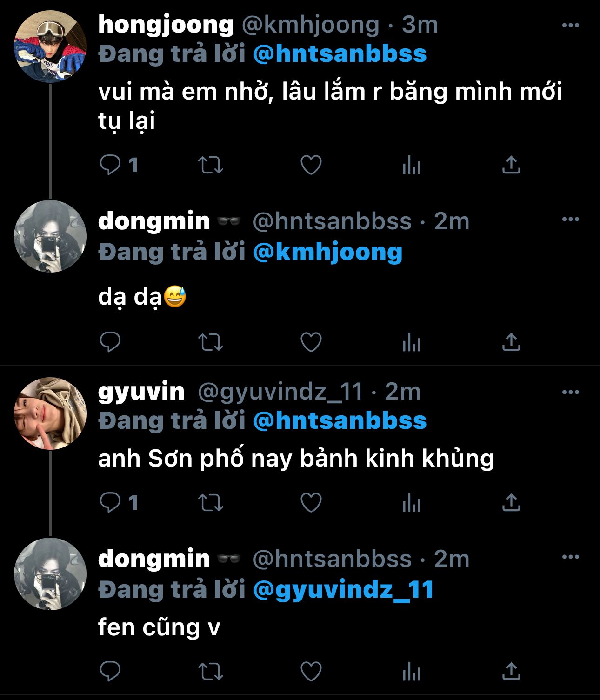This screenshot has height=700, width=600.
Task: Share hongjoong's tweet
Action: [x=511, y=165]
